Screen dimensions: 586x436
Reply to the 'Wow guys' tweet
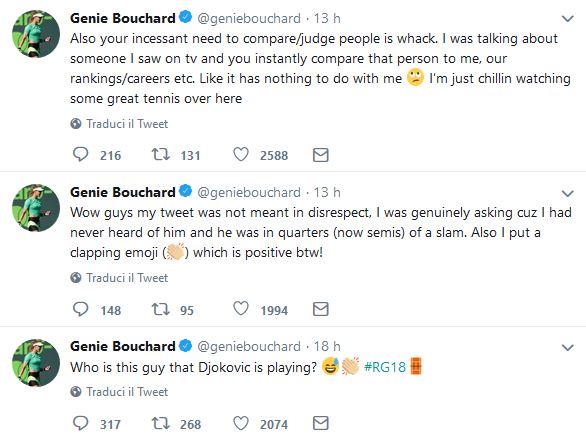click(x=80, y=309)
